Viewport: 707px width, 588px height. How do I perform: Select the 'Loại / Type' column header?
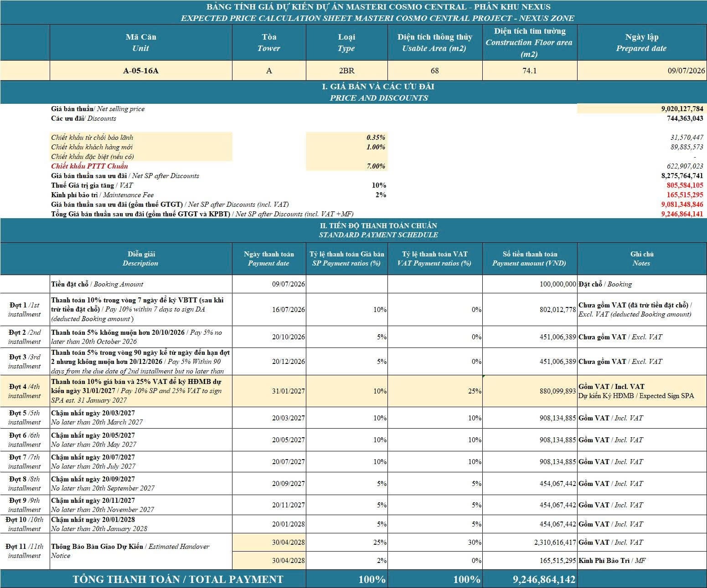click(346, 42)
